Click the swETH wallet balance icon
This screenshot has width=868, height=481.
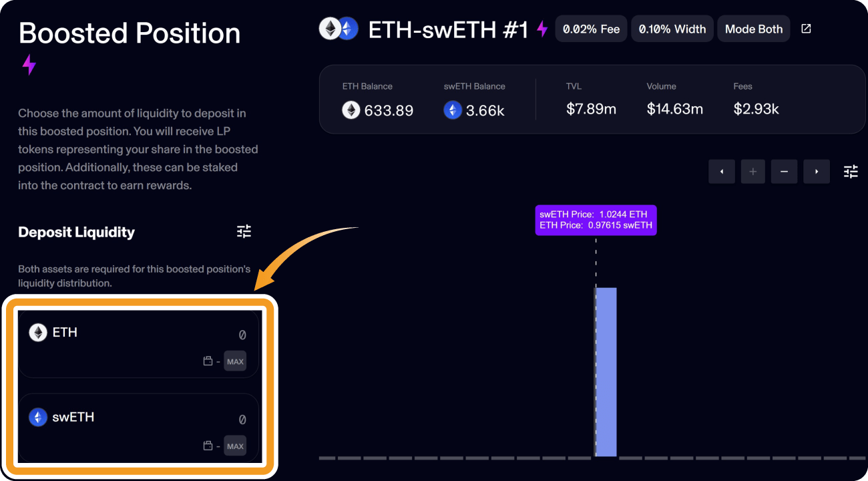tap(208, 446)
